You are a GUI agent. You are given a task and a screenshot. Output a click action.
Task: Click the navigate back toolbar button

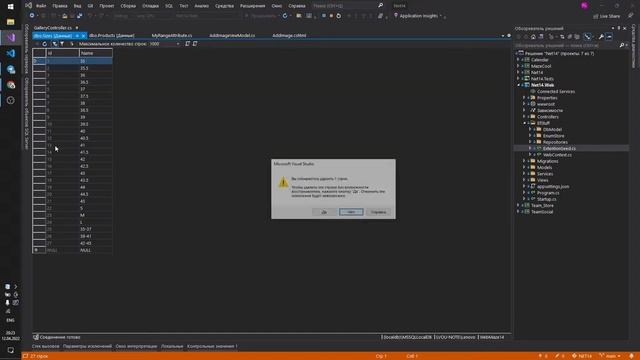pos(32,16)
